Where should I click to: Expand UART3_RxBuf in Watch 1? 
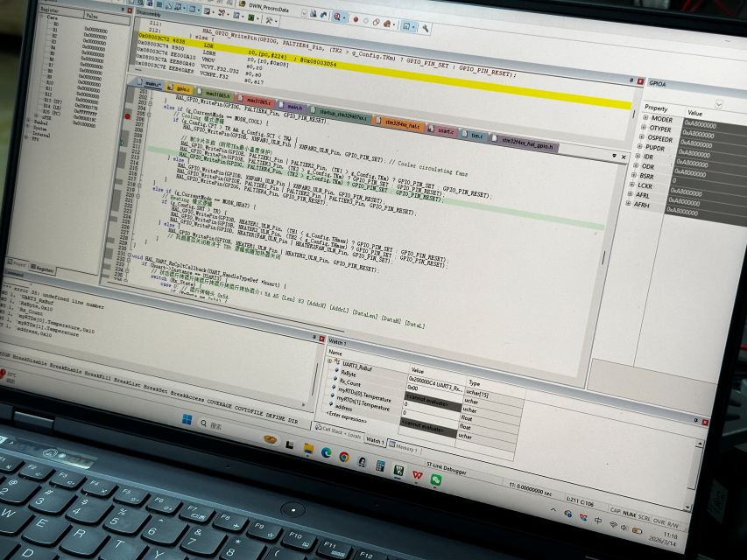(x=329, y=360)
